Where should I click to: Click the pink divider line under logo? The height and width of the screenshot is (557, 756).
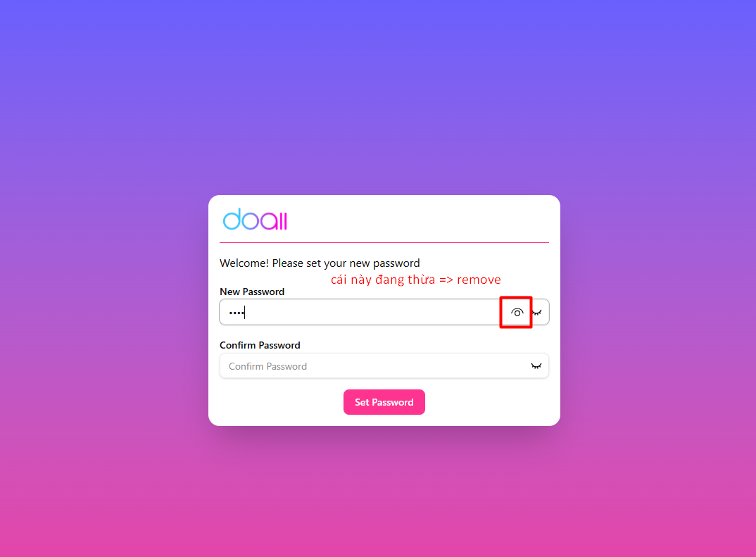(384, 242)
